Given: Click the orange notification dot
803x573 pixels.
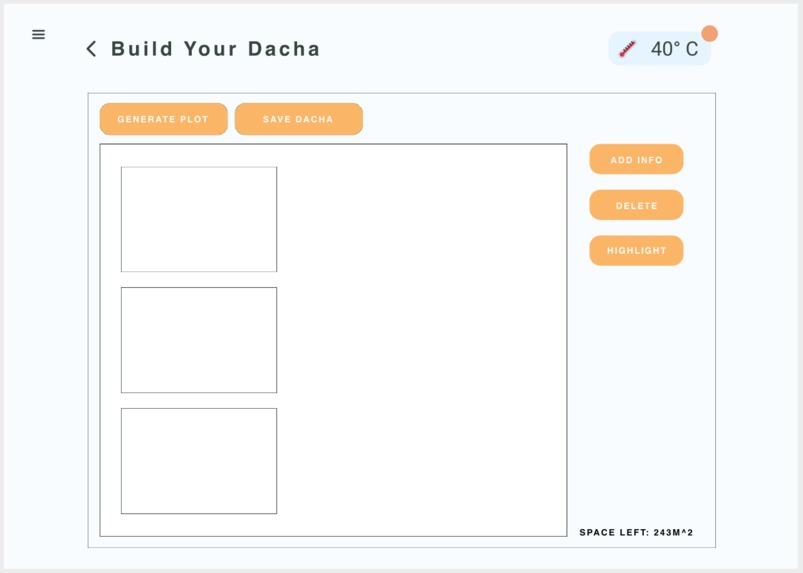Looking at the screenshot, I should click(x=709, y=33).
